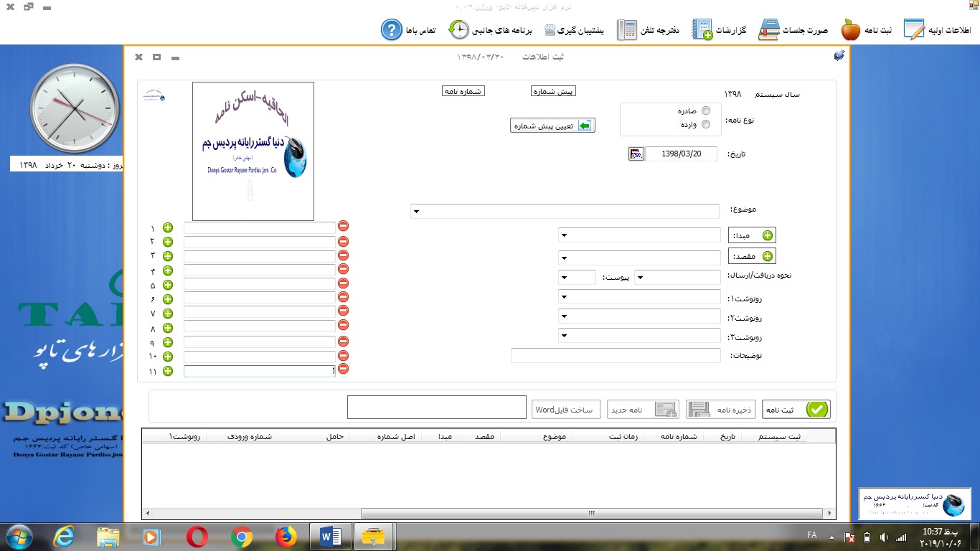Click the ذخیره نامه button
This screenshot has height=551, width=980.
pos(721,409)
